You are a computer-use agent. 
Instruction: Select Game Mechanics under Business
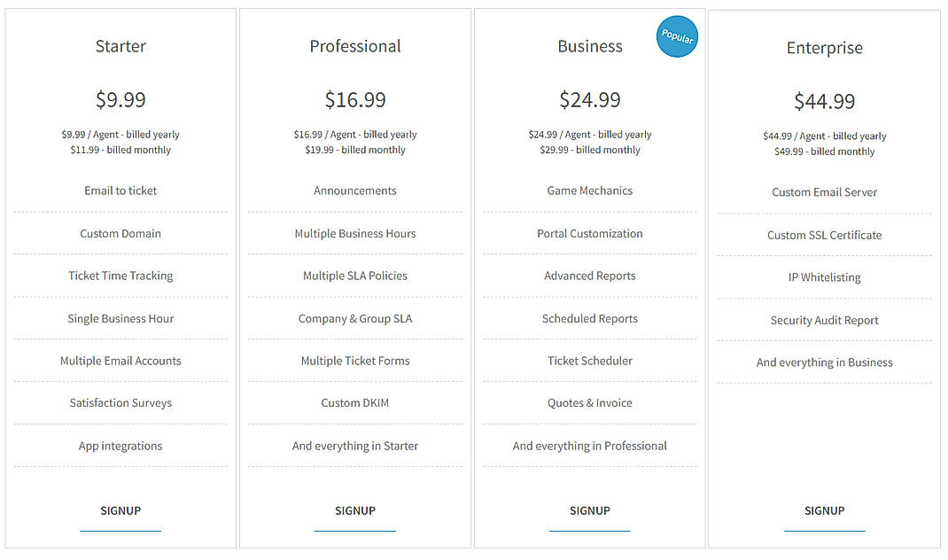pos(590,190)
